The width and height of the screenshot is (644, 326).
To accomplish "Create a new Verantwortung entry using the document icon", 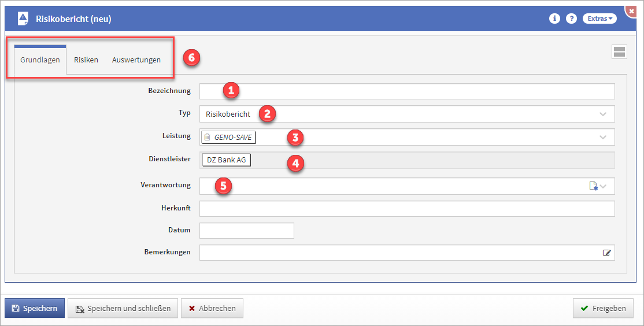I will 594,186.
